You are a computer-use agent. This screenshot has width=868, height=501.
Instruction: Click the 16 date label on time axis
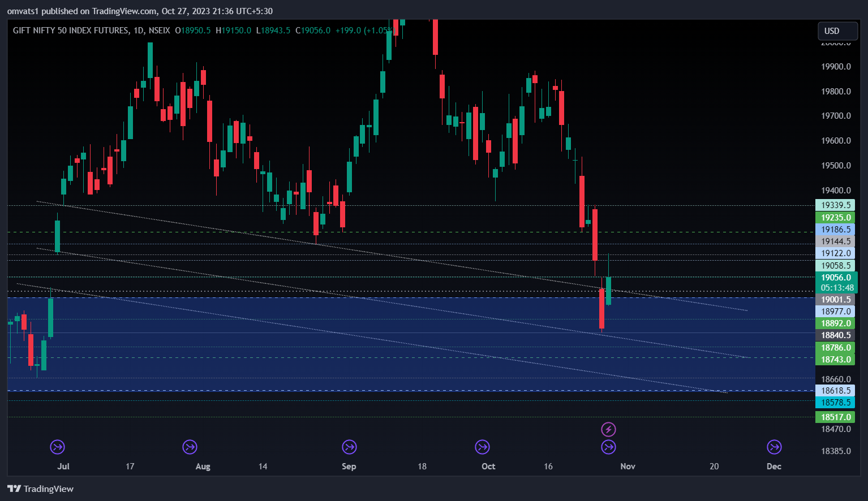click(x=548, y=467)
